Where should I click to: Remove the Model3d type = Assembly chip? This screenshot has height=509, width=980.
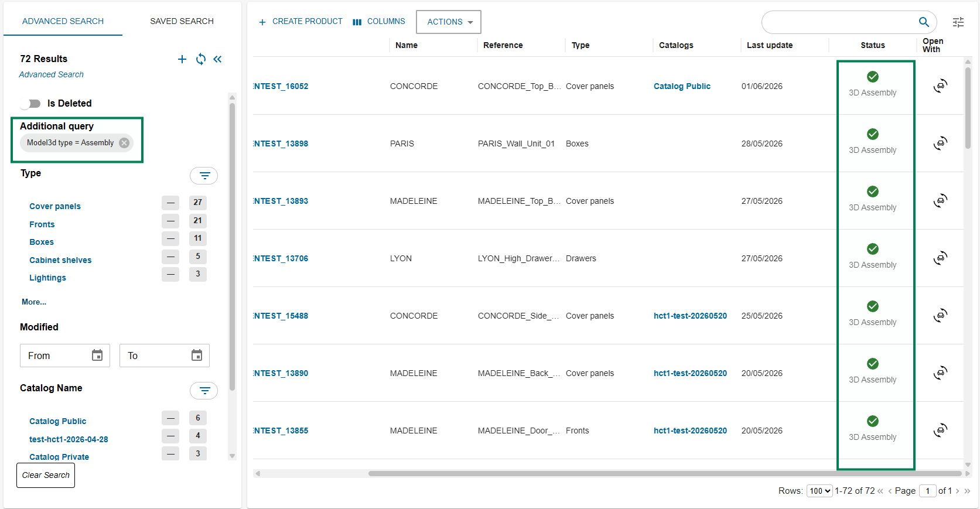point(124,143)
